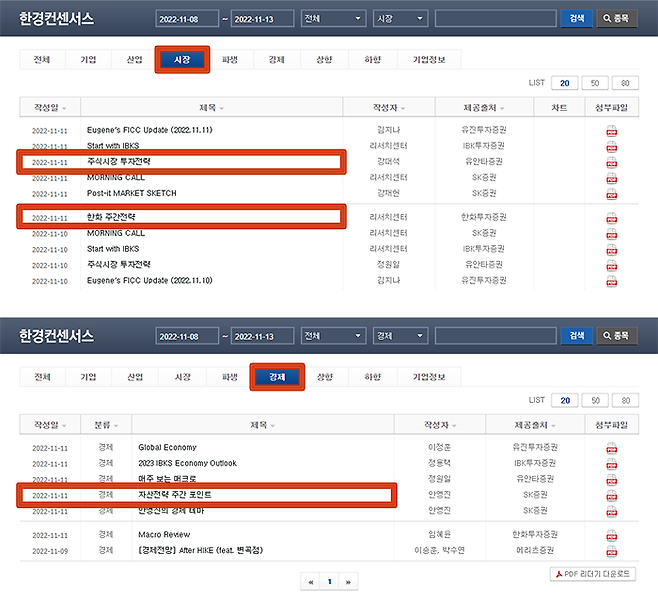Select 경제 tab in upper 시장 panel

(277, 60)
